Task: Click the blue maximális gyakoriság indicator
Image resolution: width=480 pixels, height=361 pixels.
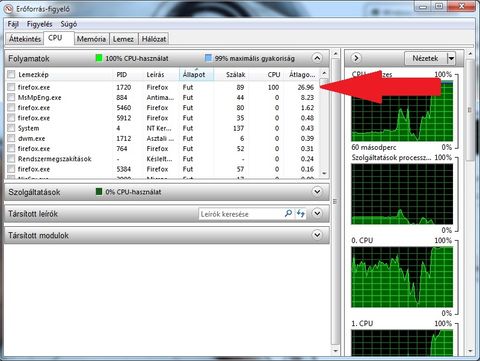Action: pyautogui.click(x=208, y=58)
